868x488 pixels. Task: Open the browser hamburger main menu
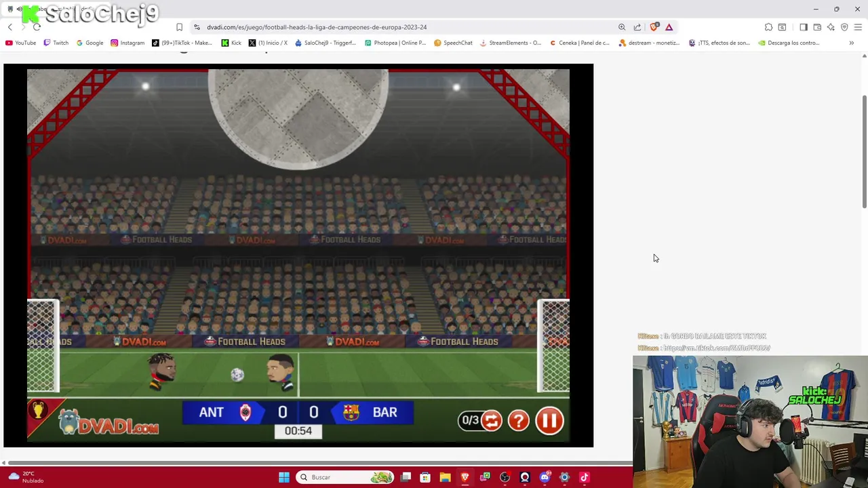point(858,27)
